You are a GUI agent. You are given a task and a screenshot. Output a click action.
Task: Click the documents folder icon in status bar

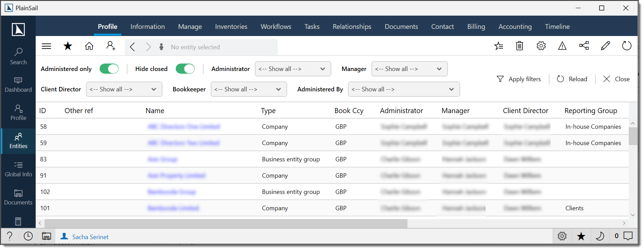(x=47, y=236)
